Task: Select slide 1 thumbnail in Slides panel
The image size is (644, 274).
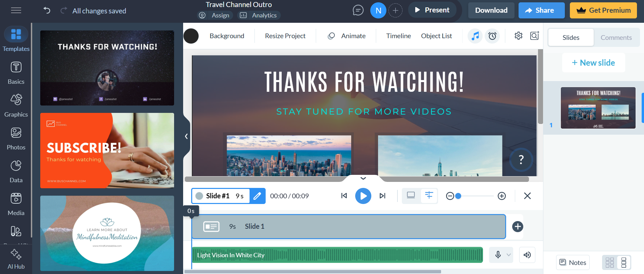Action: (598, 108)
